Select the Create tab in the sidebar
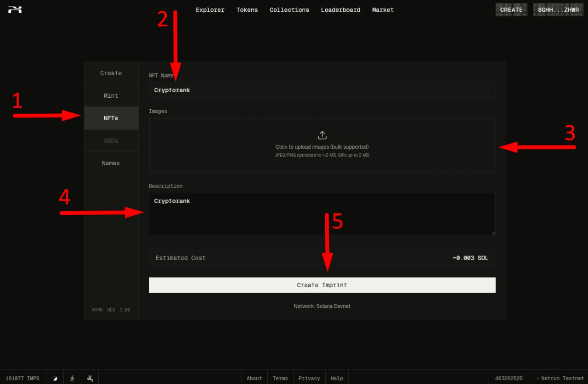588x384 pixels. tap(111, 73)
